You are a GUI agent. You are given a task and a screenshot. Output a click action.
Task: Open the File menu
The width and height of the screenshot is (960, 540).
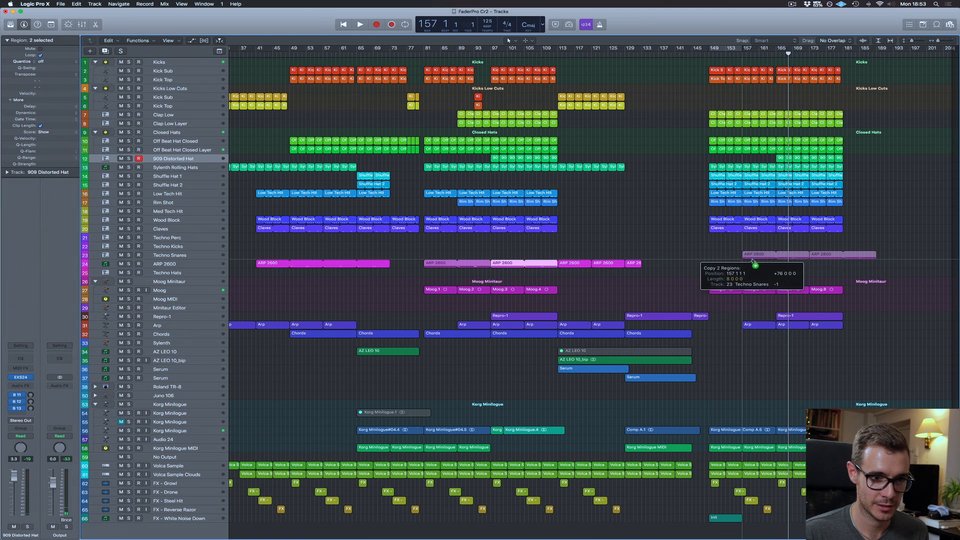[x=61, y=4]
